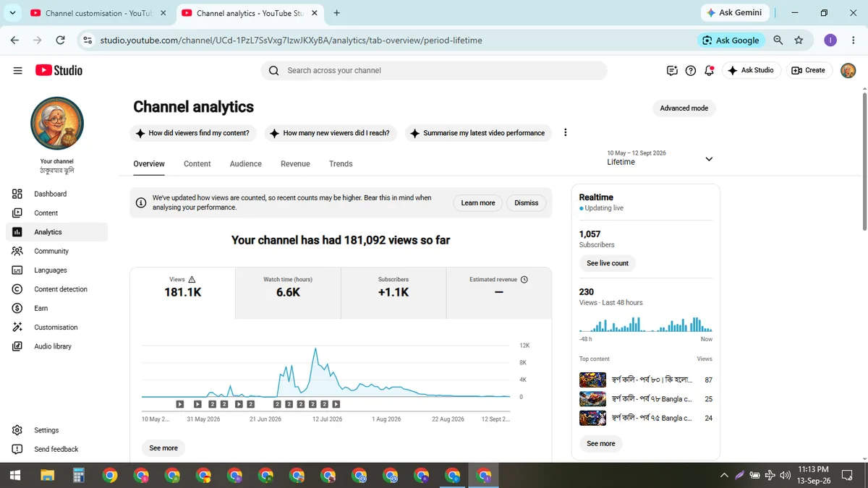Click See more in Realtime panel
Viewport: 868px width, 488px height.
click(601, 443)
